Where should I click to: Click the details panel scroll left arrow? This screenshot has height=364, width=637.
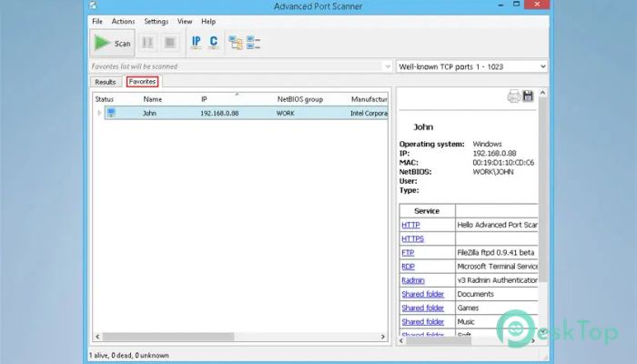[x=401, y=341]
